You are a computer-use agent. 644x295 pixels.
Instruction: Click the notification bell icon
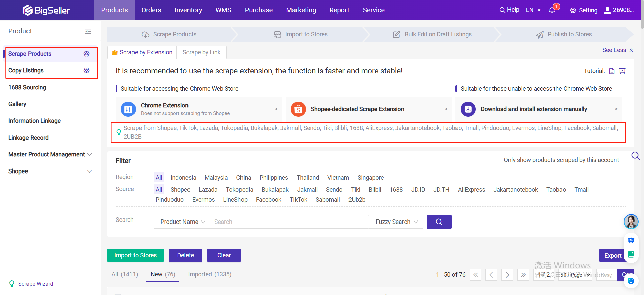(x=552, y=10)
